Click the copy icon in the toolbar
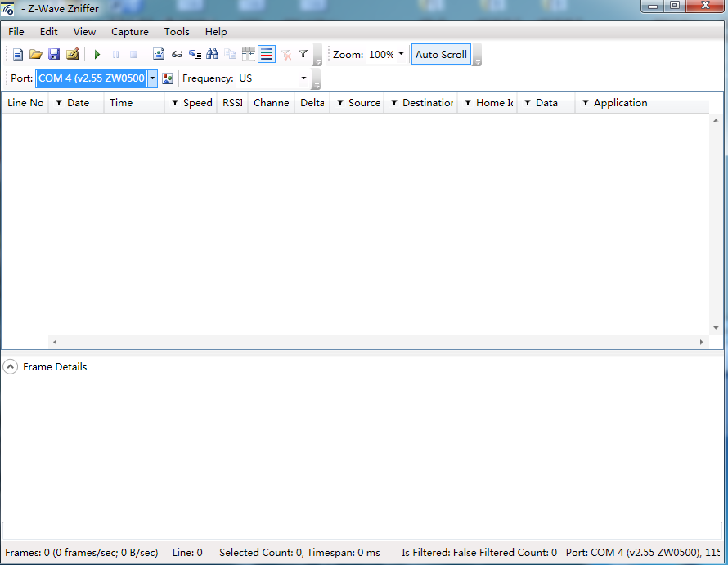Image resolution: width=728 pixels, height=565 pixels. pyautogui.click(x=231, y=54)
